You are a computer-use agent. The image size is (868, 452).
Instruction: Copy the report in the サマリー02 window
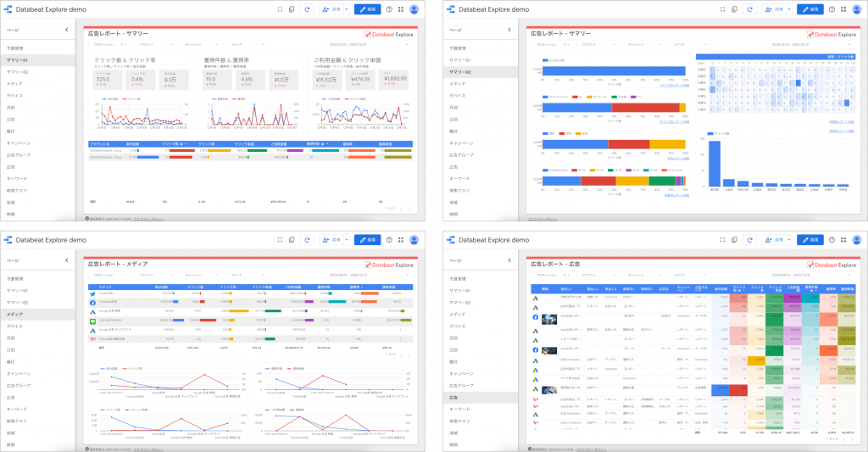click(735, 9)
